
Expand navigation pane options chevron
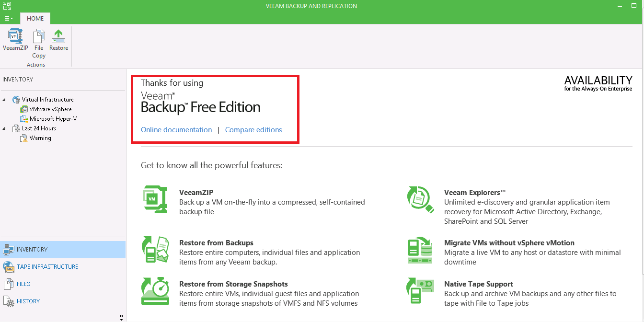point(121,316)
